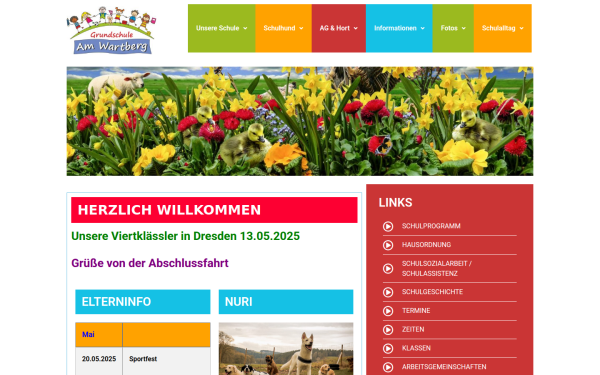Viewport: 600px width, 375px height.
Task: Expand the Fotos menu chevron
Action: pos(463,28)
